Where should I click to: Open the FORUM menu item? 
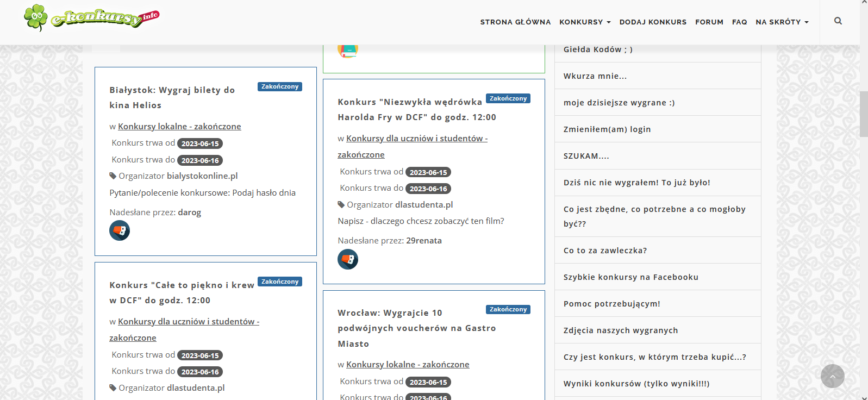709,22
